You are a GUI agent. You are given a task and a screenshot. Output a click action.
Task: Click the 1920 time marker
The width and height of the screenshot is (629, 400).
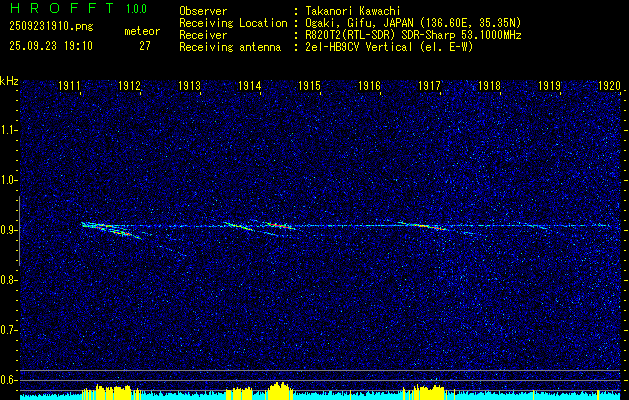point(609,86)
